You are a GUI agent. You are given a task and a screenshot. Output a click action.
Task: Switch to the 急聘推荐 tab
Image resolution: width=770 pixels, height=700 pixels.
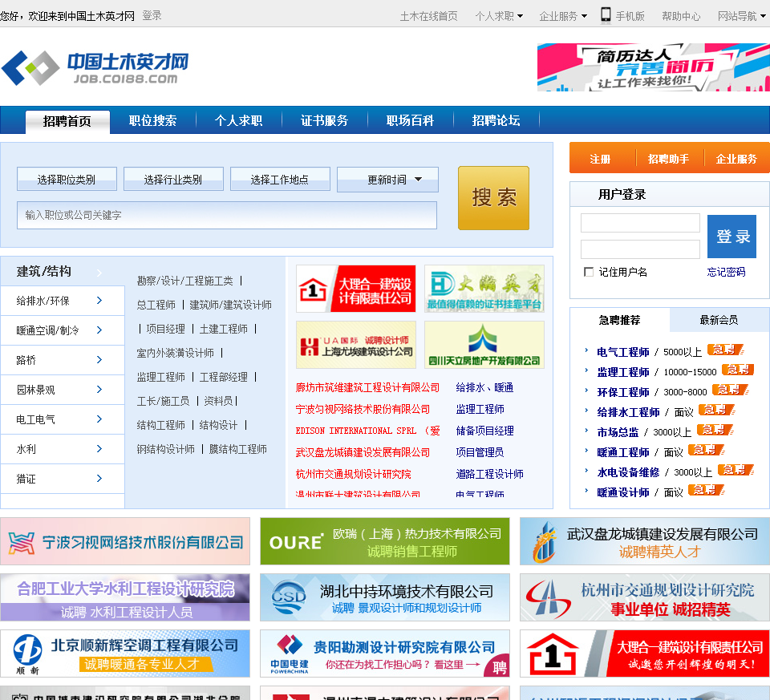click(x=619, y=320)
